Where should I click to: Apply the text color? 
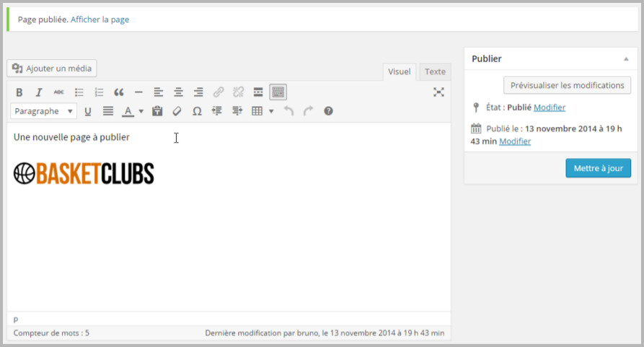coord(128,111)
